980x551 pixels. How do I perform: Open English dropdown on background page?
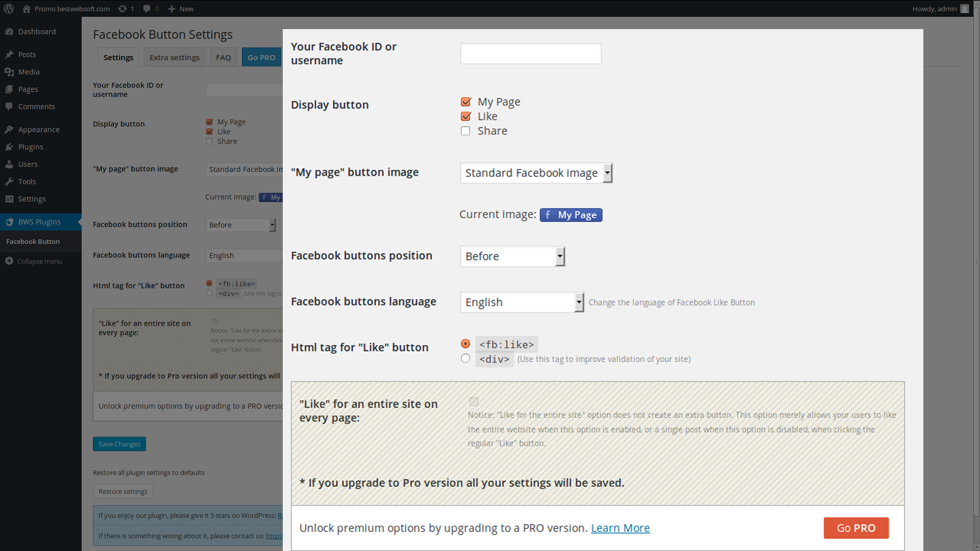[244, 256]
